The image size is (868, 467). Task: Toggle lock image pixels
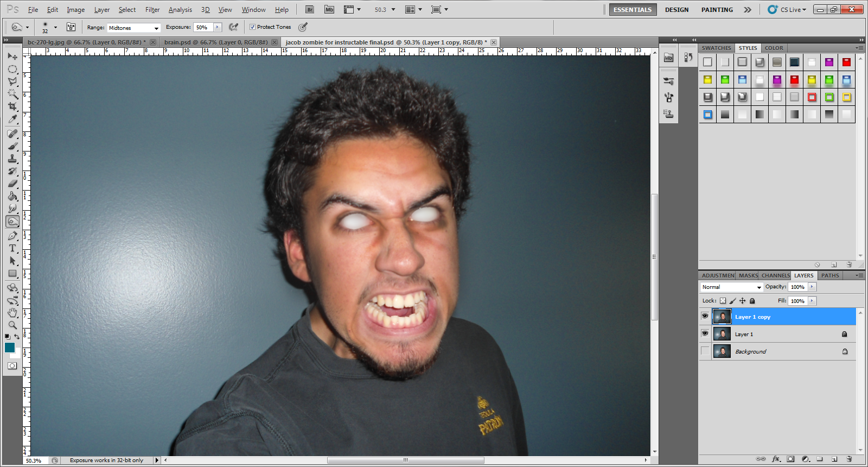[732, 301]
